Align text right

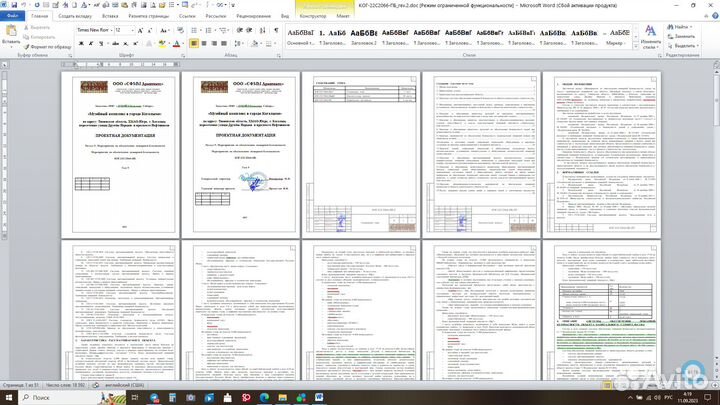214,44
